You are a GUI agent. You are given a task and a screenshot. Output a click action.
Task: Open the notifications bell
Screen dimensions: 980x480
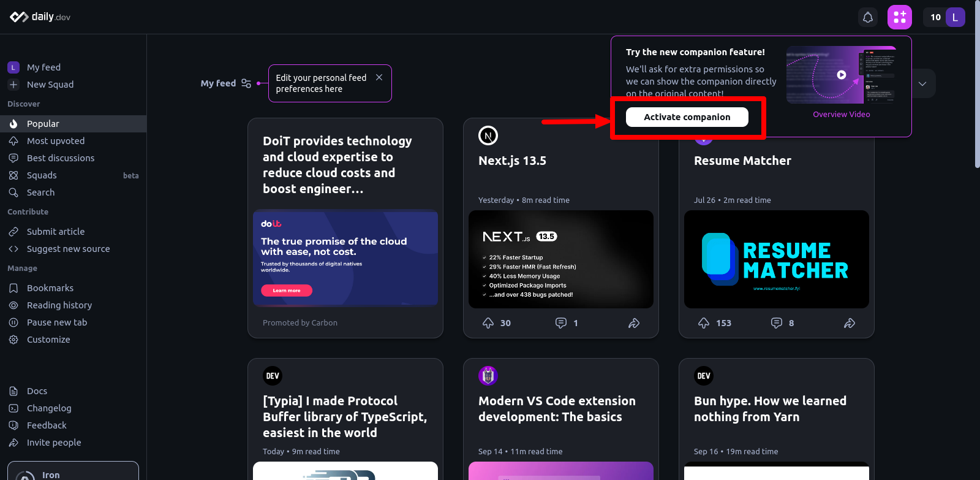868,17
